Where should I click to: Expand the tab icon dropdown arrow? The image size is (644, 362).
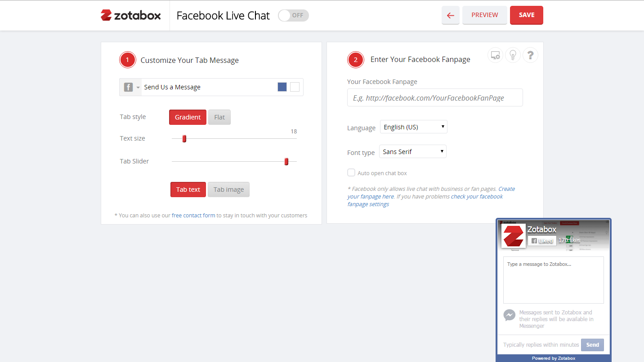point(138,88)
